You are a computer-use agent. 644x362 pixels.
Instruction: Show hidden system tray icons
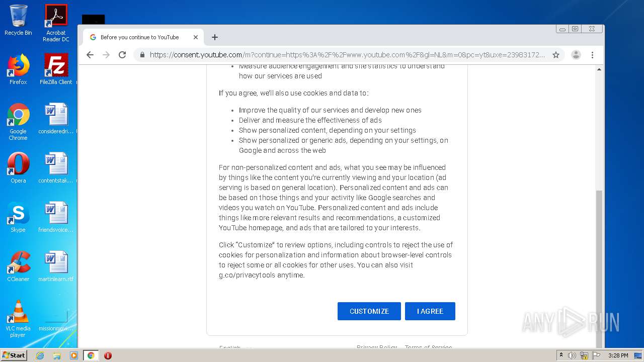(561, 355)
